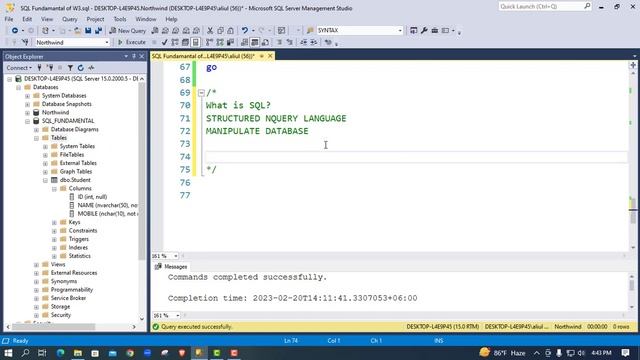Screen dimensions: 640x360
Task: Click the Open File folder icon
Action: pyautogui.click(x=77, y=31)
